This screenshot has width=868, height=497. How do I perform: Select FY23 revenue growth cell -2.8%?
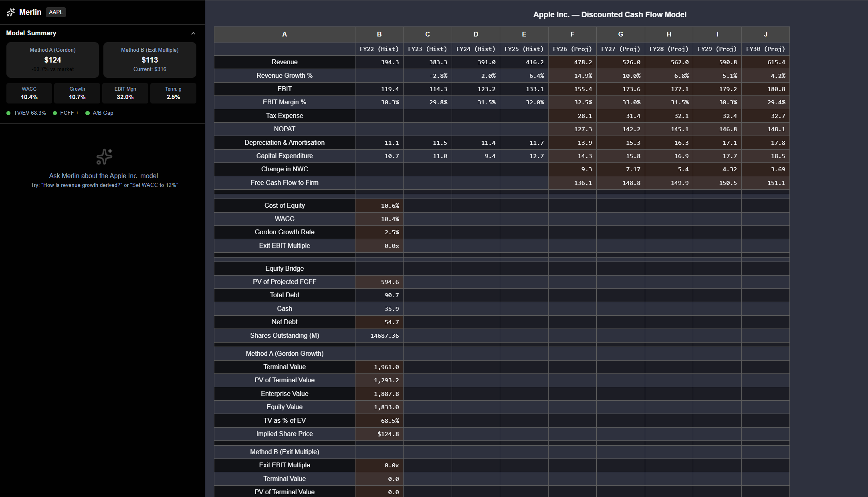click(428, 76)
